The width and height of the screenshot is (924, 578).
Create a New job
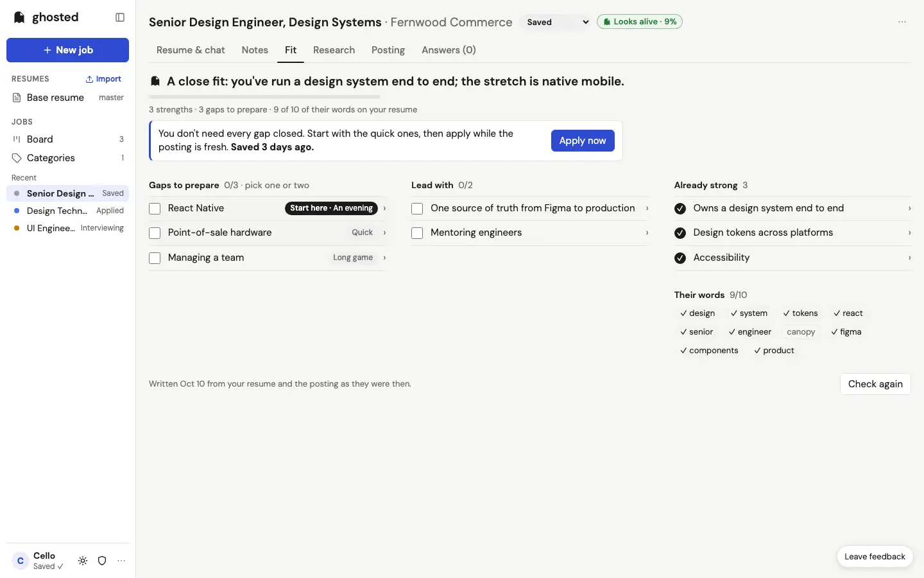tap(67, 50)
